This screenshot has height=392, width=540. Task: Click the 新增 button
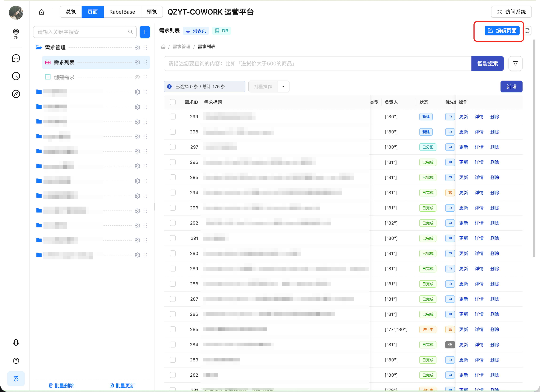click(x=511, y=86)
